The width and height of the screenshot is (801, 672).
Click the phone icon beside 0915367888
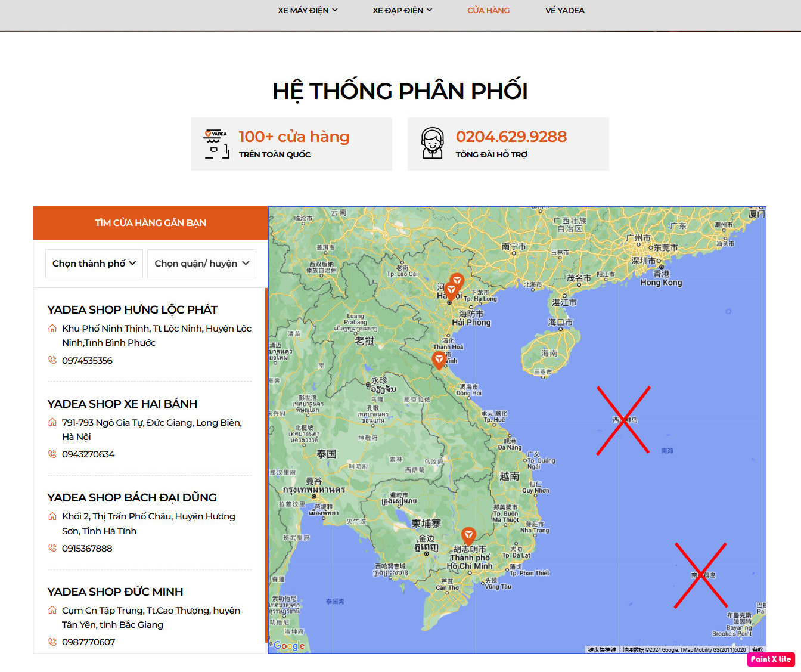click(52, 548)
